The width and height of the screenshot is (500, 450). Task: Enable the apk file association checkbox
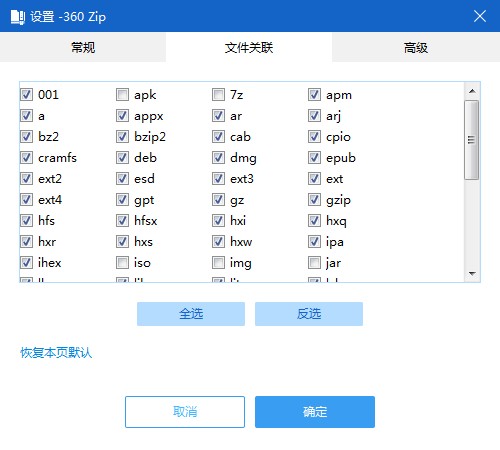click(122, 95)
